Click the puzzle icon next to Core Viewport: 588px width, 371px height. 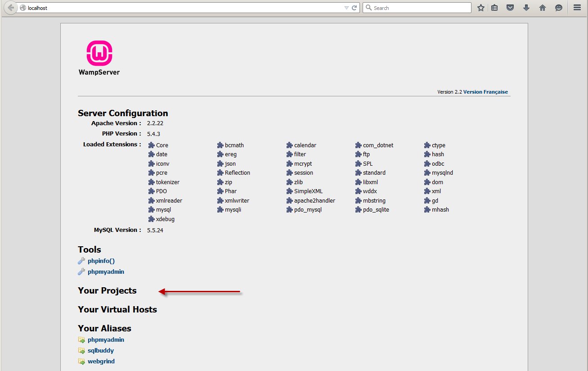(x=152, y=145)
